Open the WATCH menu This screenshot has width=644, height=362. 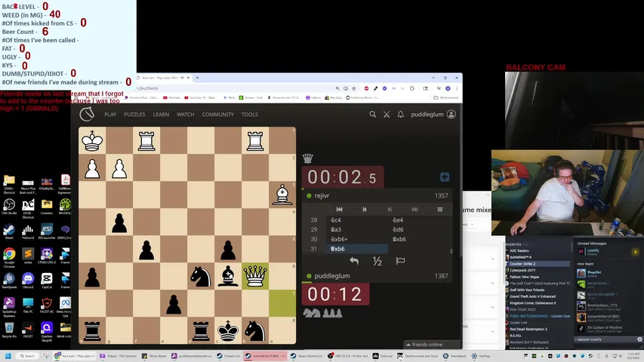pyautogui.click(x=185, y=115)
